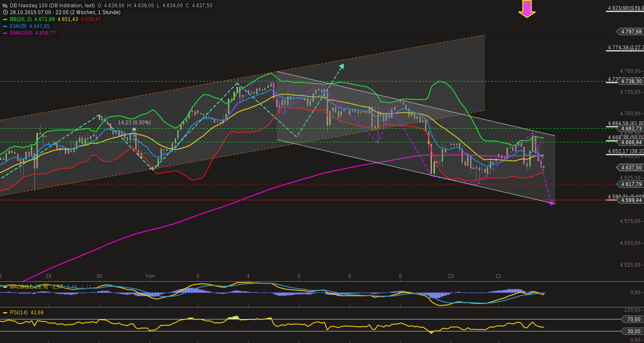Image resolution: width=644 pixels, height=343 pixels.
Task: Click the 4.575,00 price axis label
Action: (631, 221)
